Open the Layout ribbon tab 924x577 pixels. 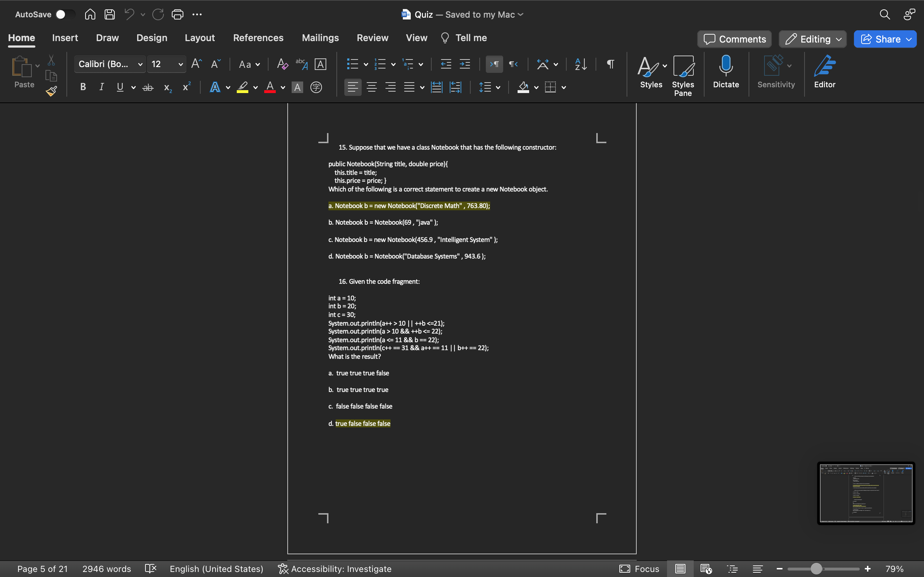pos(200,38)
